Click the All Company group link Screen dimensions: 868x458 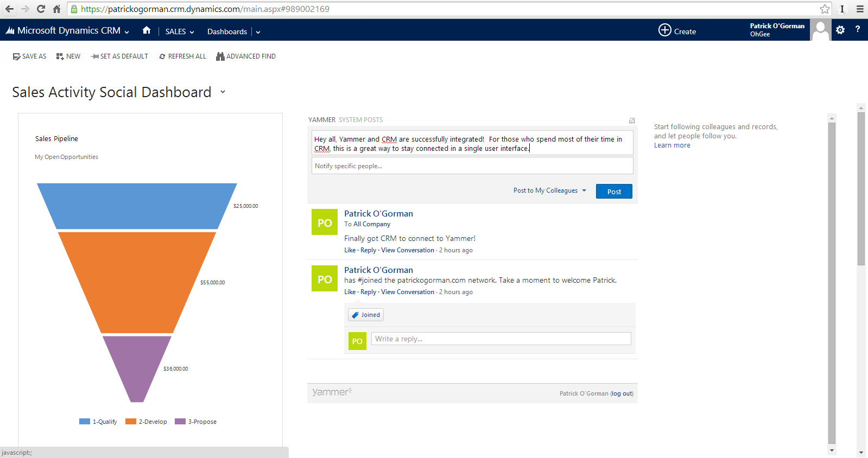tap(372, 224)
